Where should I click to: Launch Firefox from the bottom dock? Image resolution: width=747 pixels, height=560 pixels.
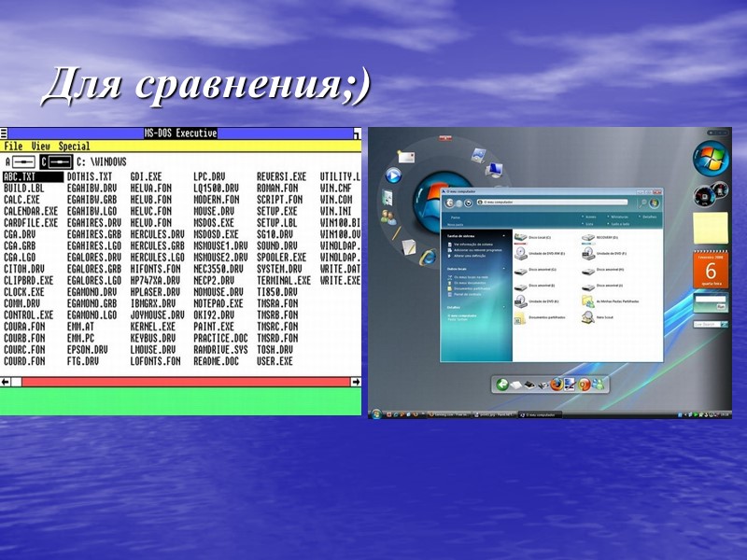coord(556,384)
